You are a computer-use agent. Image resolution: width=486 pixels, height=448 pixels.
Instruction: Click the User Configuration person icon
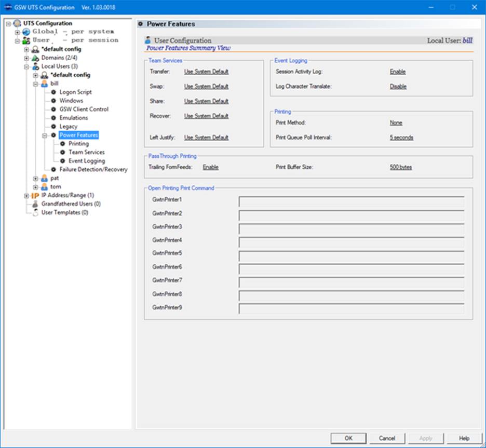pos(148,40)
